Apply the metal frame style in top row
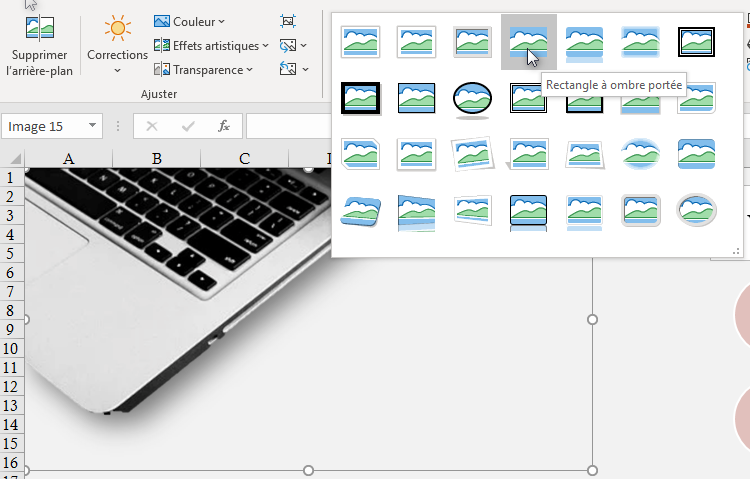Viewport: 750px width, 479px height. [x=473, y=42]
